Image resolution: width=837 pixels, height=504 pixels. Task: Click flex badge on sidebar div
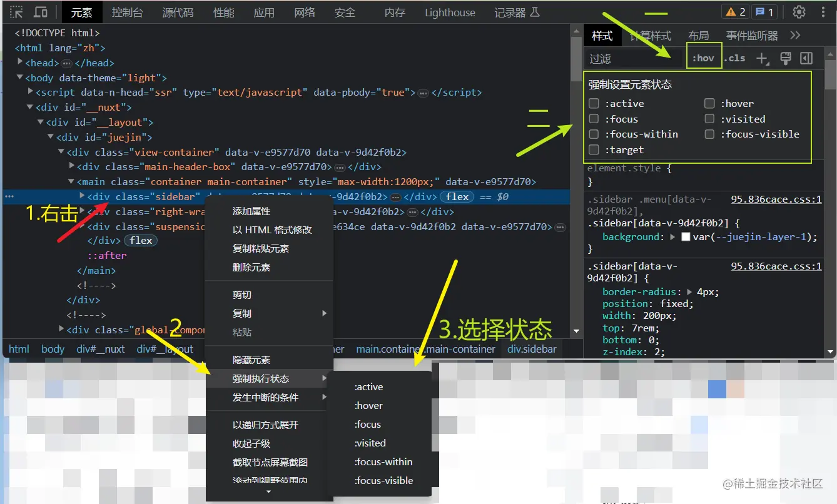[x=457, y=197]
